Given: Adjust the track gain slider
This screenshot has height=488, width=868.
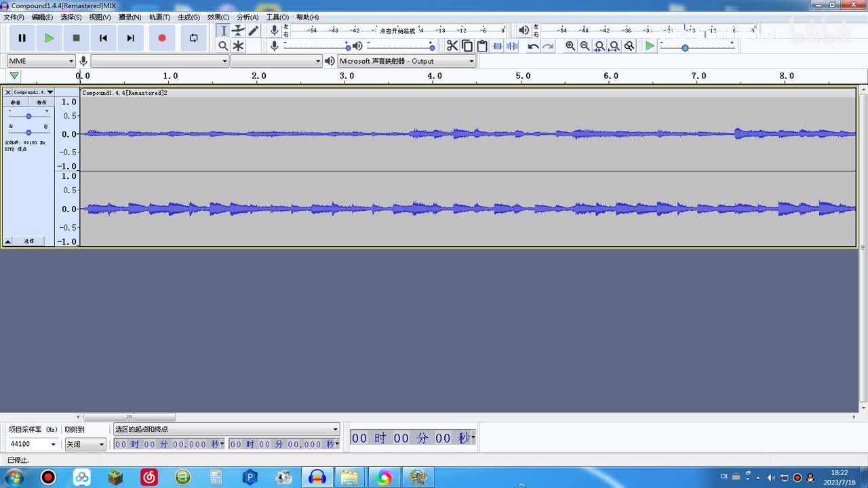Looking at the screenshot, I should tap(28, 116).
